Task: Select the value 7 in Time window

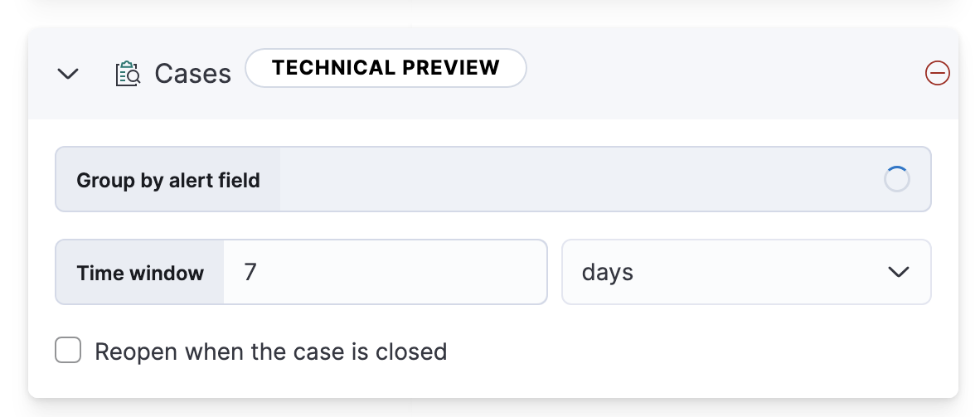Action: [250, 273]
